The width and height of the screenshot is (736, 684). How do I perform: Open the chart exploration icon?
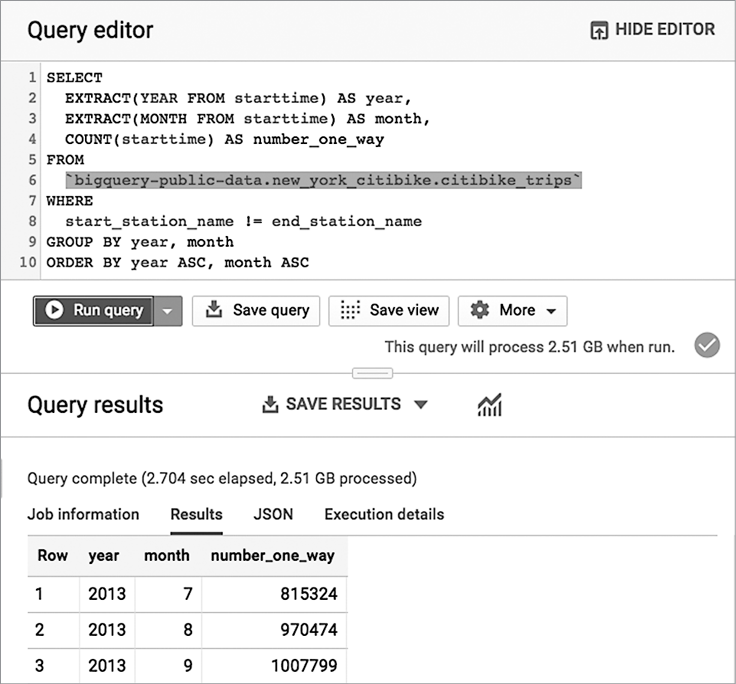(x=490, y=405)
